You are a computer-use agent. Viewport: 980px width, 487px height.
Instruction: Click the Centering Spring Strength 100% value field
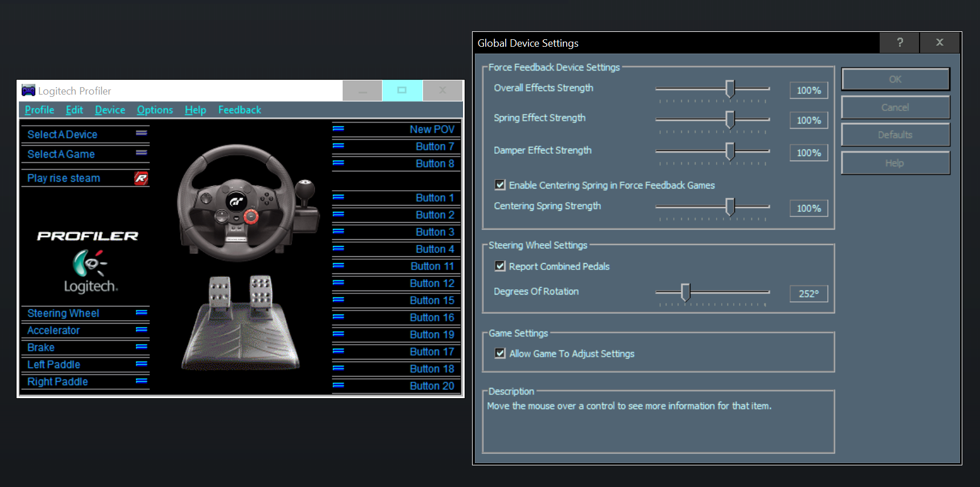(x=808, y=208)
